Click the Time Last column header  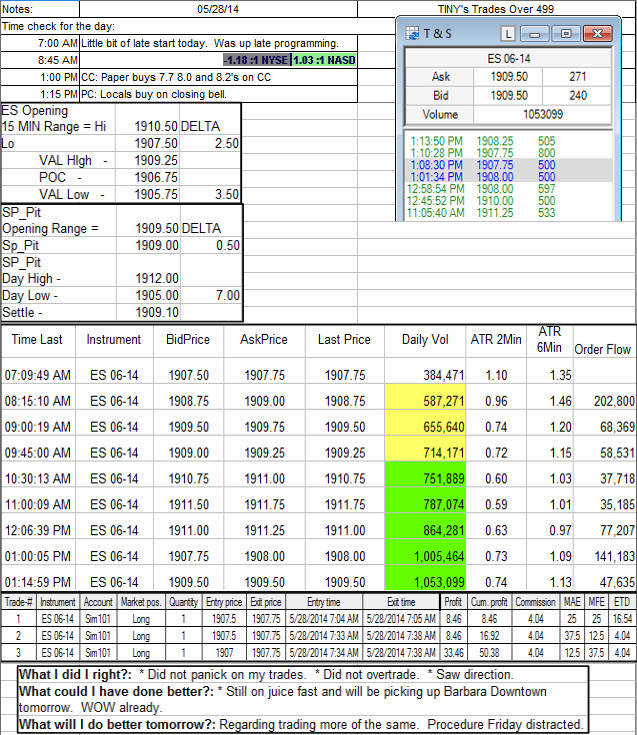[x=37, y=339]
